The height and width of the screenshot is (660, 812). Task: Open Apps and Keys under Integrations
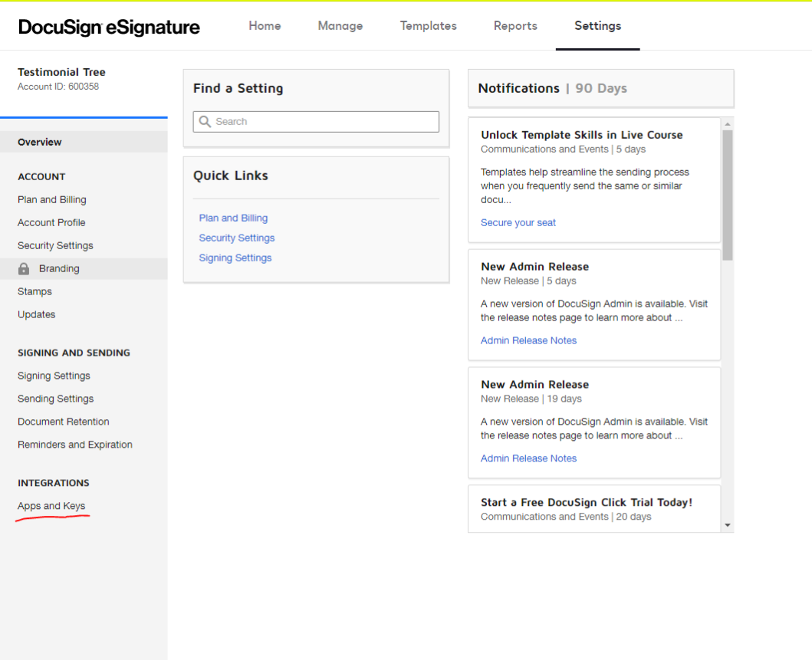point(51,506)
